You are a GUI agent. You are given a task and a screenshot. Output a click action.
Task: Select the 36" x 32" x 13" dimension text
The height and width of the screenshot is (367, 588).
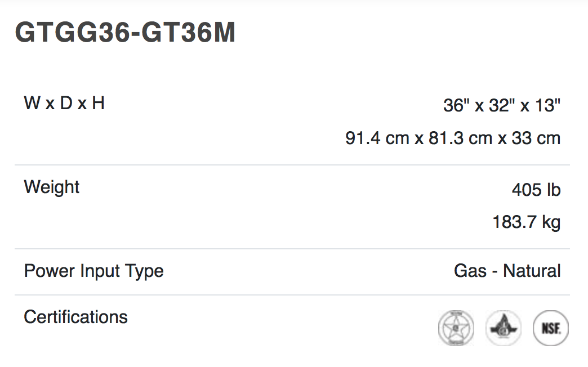coord(502,105)
